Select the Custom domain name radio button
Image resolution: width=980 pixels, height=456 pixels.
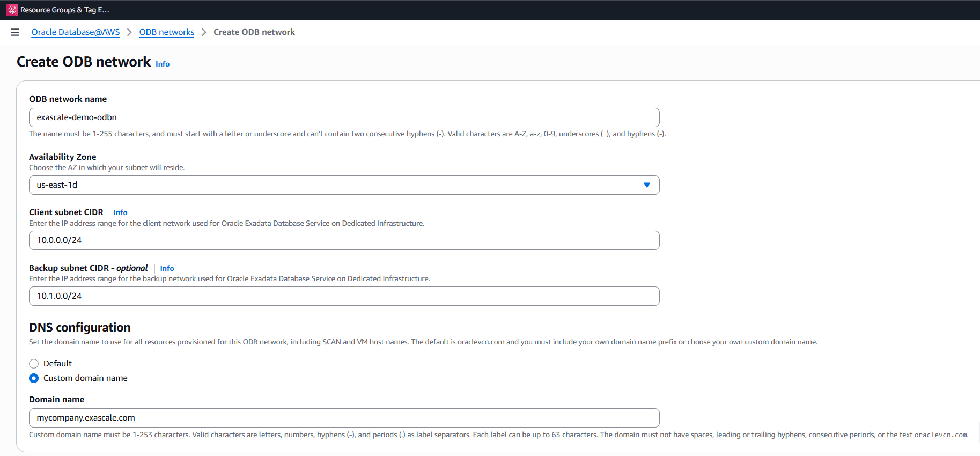click(x=34, y=378)
